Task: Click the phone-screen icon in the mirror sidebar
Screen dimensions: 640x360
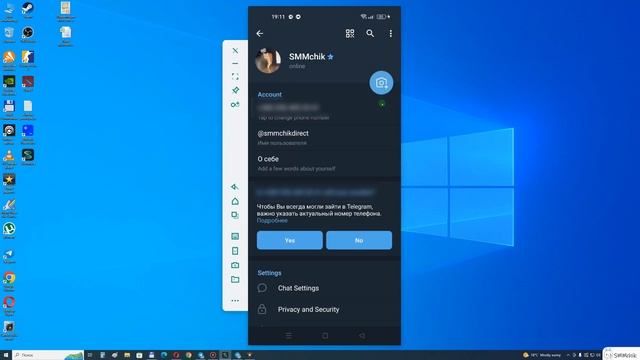Action: click(x=235, y=251)
